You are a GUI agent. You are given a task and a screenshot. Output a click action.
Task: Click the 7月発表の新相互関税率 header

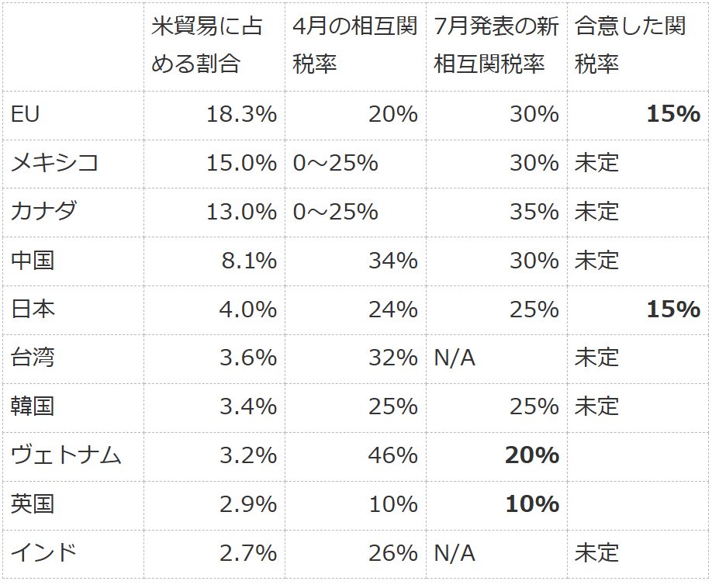point(496,44)
